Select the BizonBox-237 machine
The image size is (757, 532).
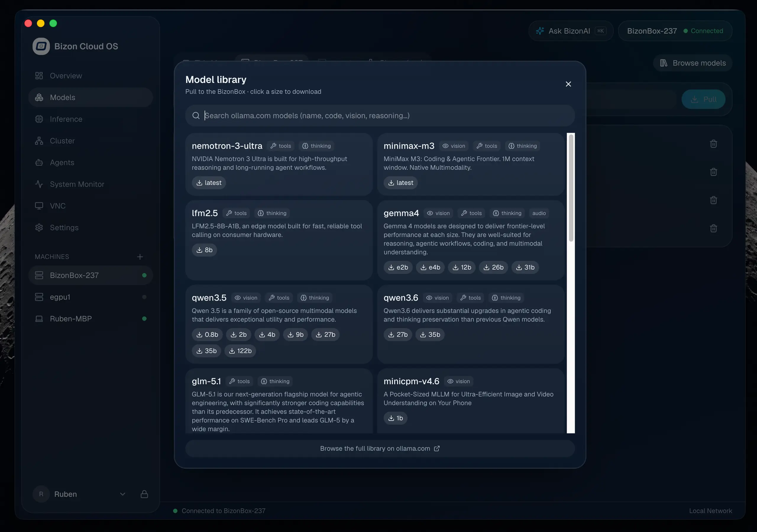(x=90, y=275)
